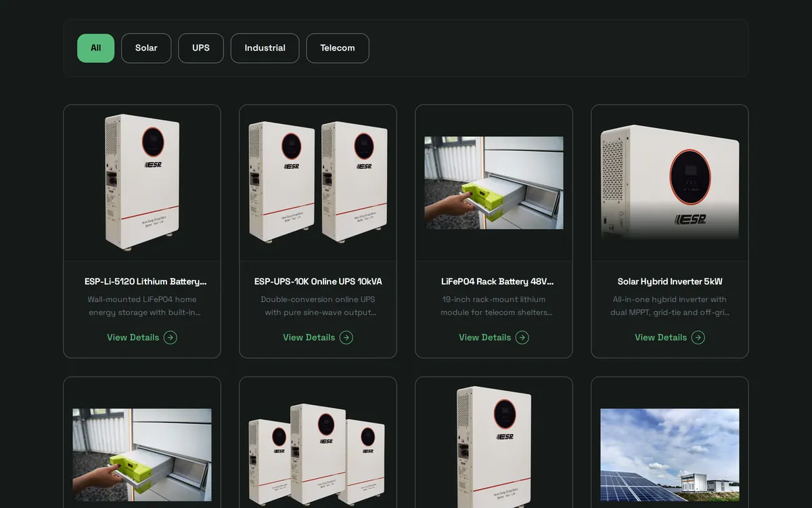
Task: Click arrow icon on ESP-UPS-10K card
Action: pyautogui.click(x=346, y=337)
